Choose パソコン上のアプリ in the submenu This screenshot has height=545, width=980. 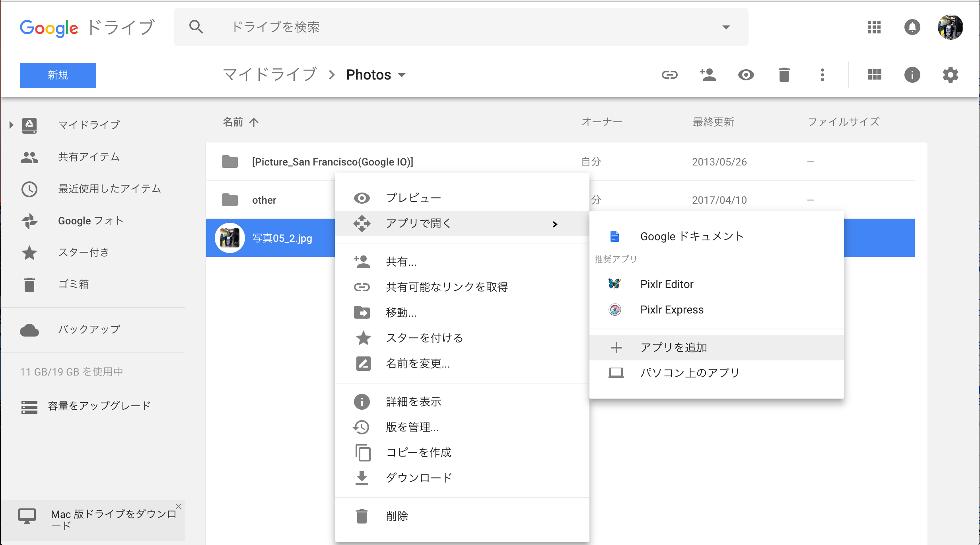(716, 373)
